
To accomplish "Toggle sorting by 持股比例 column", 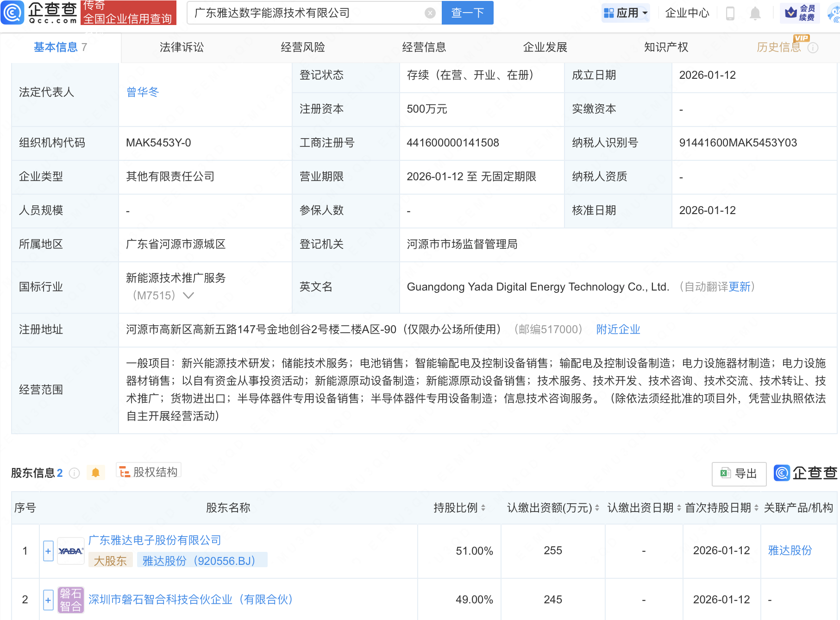I will coord(483,507).
